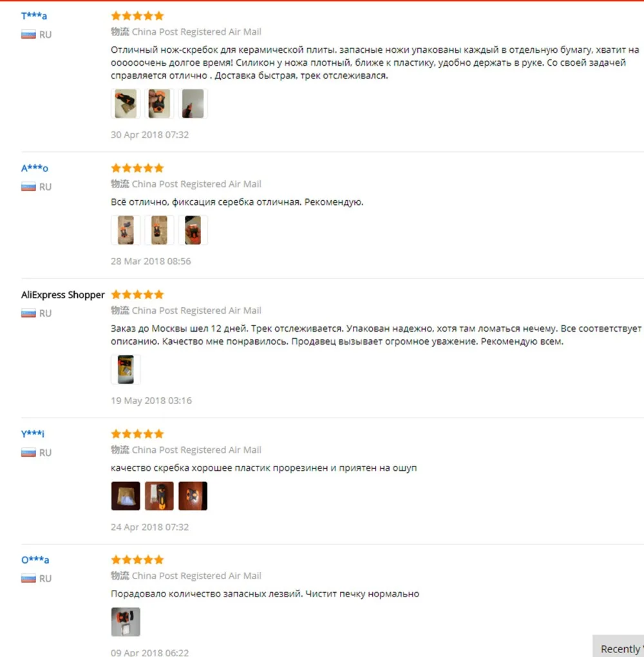Open first review photo by T***a
This screenshot has height=657, width=644.
tap(126, 104)
